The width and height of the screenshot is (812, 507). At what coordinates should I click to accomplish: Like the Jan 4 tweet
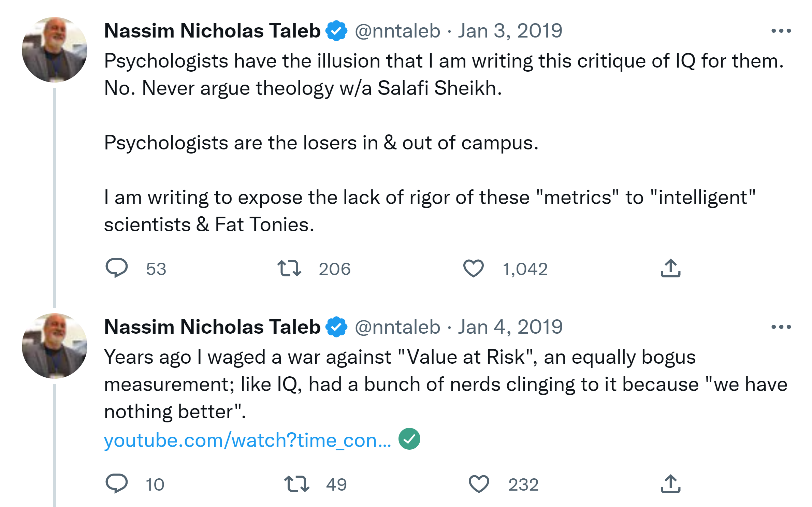[479, 484]
